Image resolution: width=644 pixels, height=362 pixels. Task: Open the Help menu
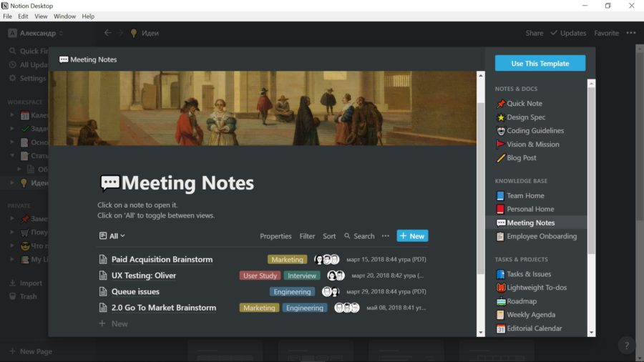click(x=88, y=16)
